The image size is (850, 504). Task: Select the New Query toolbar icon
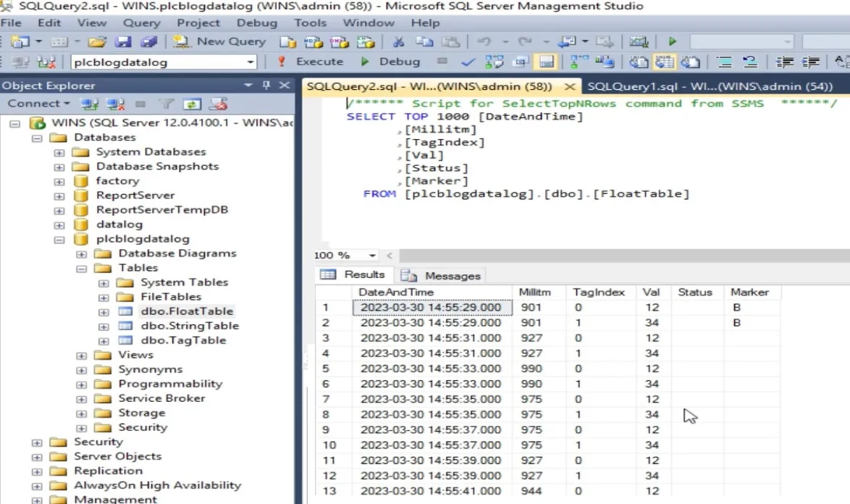click(x=181, y=41)
